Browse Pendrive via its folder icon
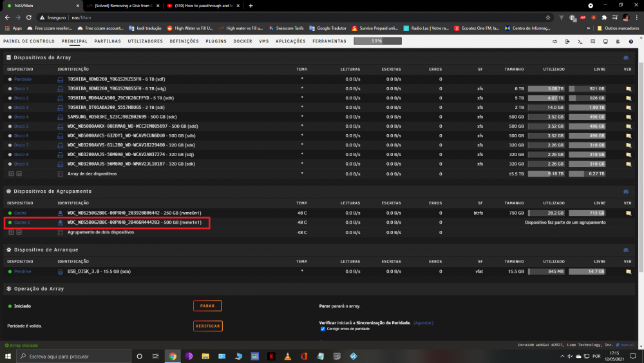Image resolution: width=644 pixels, height=363 pixels. [x=629, y=271]
